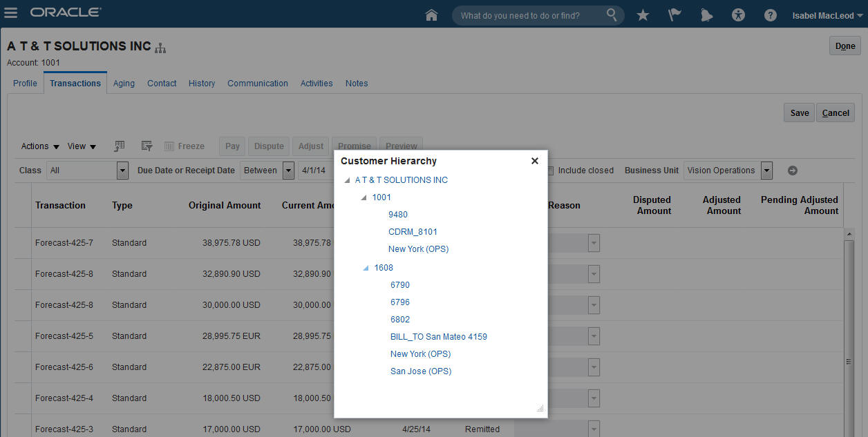Select New York (OPS) under account 1608
The image size is (868, 437).
coord(420,354)
